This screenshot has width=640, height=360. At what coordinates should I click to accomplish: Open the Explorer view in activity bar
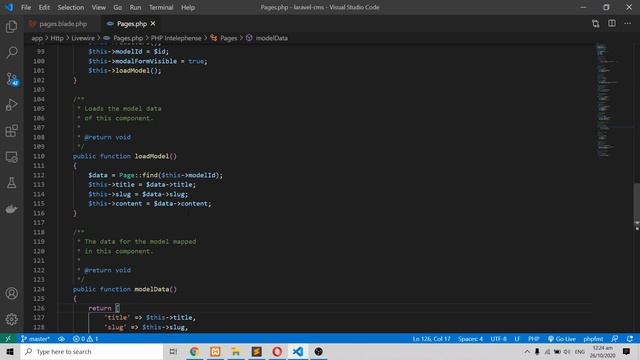coord(11,27)
